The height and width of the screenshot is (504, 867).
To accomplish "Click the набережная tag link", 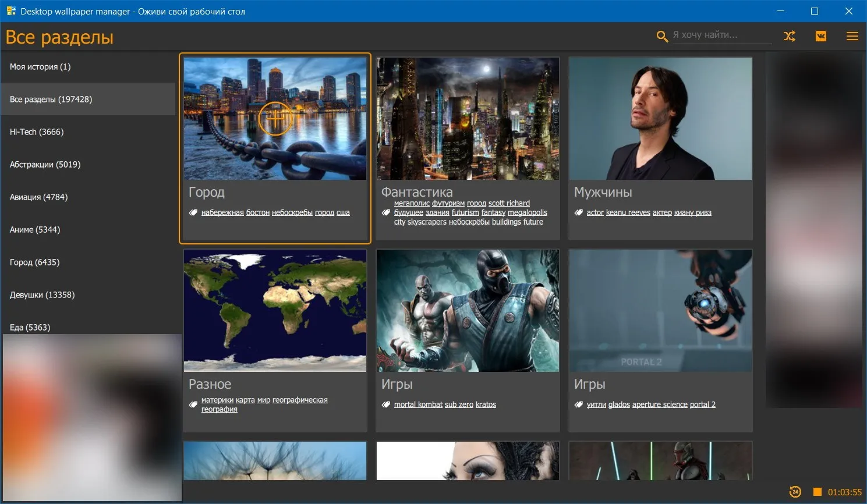I will [222, 212].
